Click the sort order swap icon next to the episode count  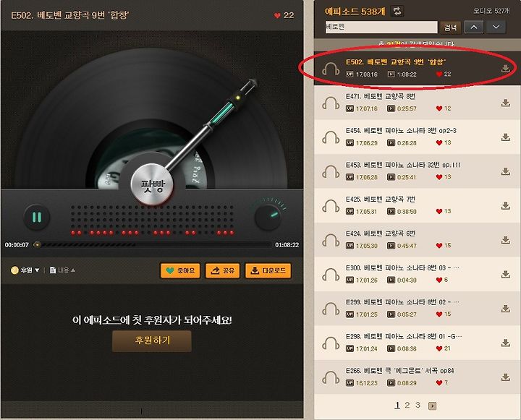pos(397,12)
